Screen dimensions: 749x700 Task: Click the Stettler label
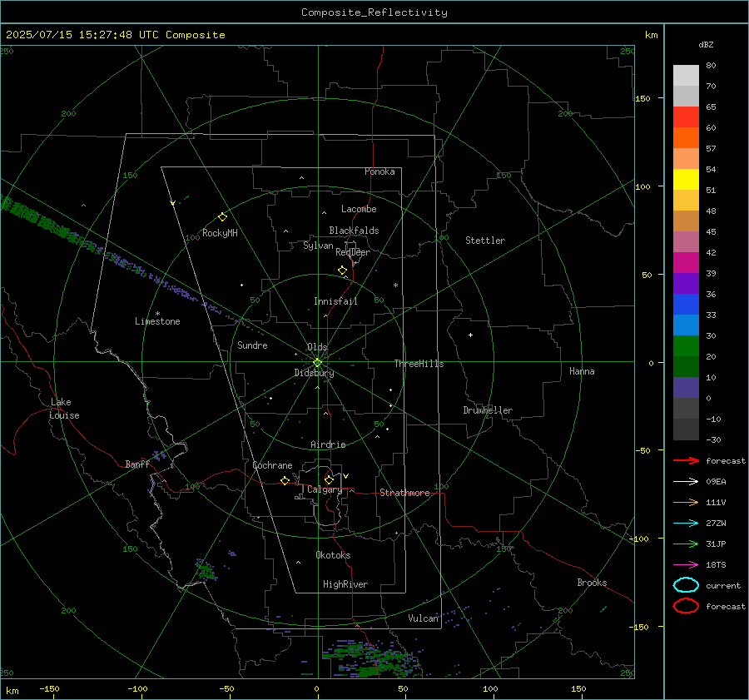[x=485, y=241]
